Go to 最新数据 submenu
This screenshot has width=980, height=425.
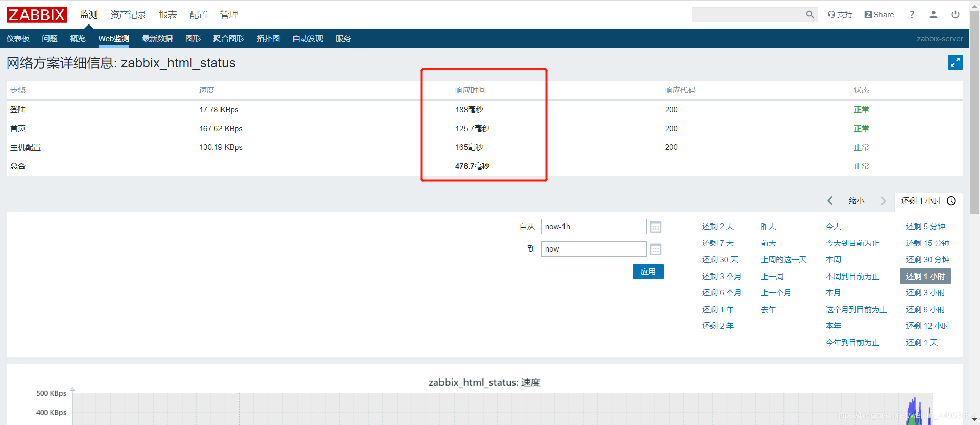tap(157, 39)
